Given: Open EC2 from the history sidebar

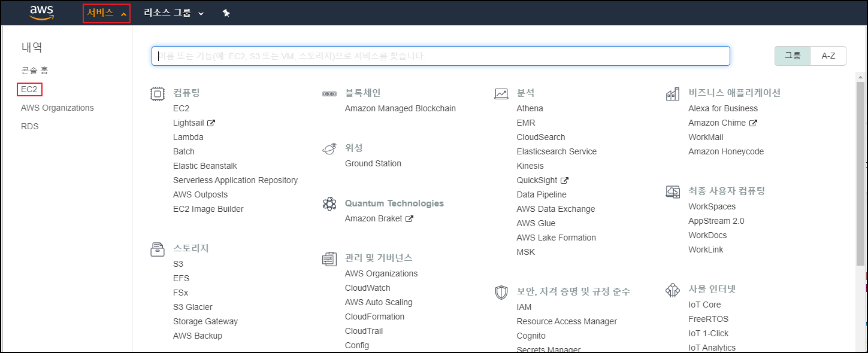Looking at the screenshot, I should 29,89.
